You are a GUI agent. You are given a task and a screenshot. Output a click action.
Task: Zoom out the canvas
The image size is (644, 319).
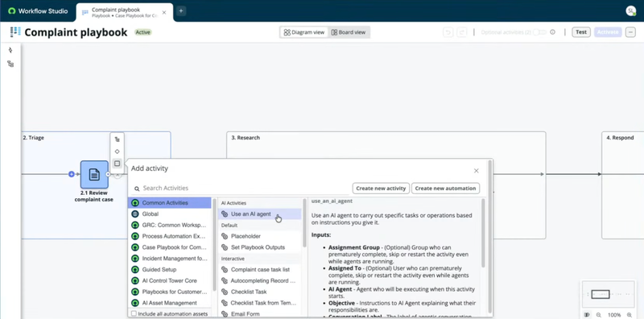599,314
